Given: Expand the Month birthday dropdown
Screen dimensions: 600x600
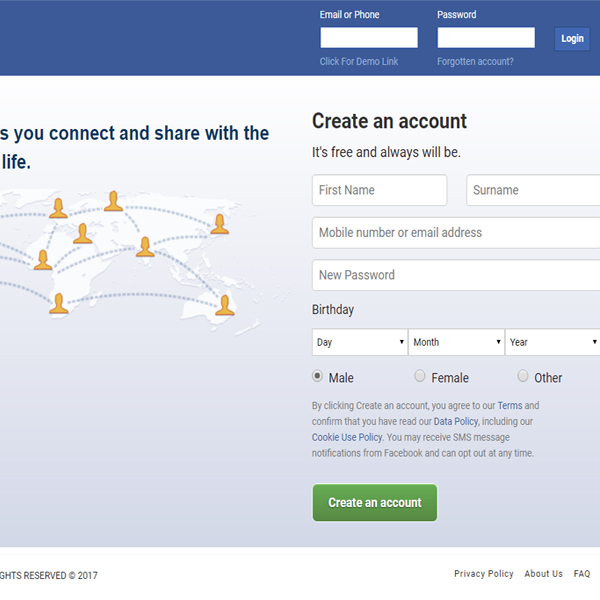Looking at the screenshot, I should pyautogui.click(x=456, y=342).
